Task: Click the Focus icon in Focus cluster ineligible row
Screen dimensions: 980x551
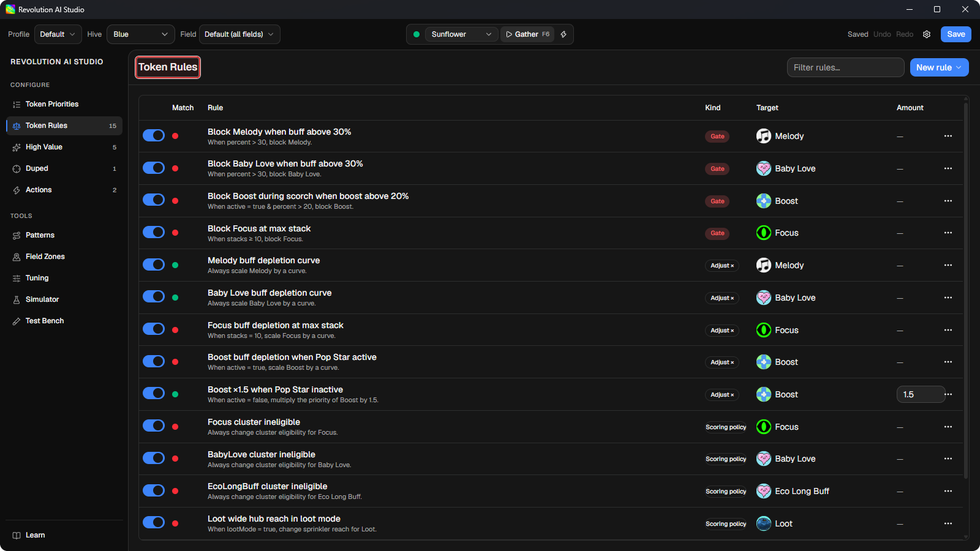Action: pos(763,427)
